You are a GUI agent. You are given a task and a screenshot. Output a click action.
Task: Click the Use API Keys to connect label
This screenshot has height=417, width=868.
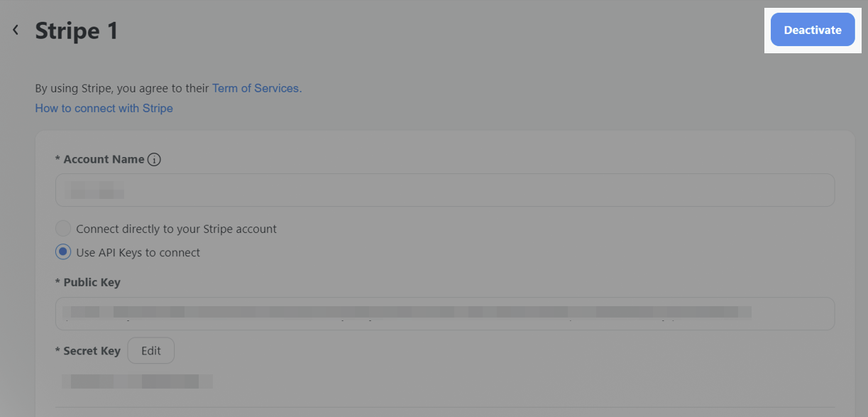click(138, 252)
